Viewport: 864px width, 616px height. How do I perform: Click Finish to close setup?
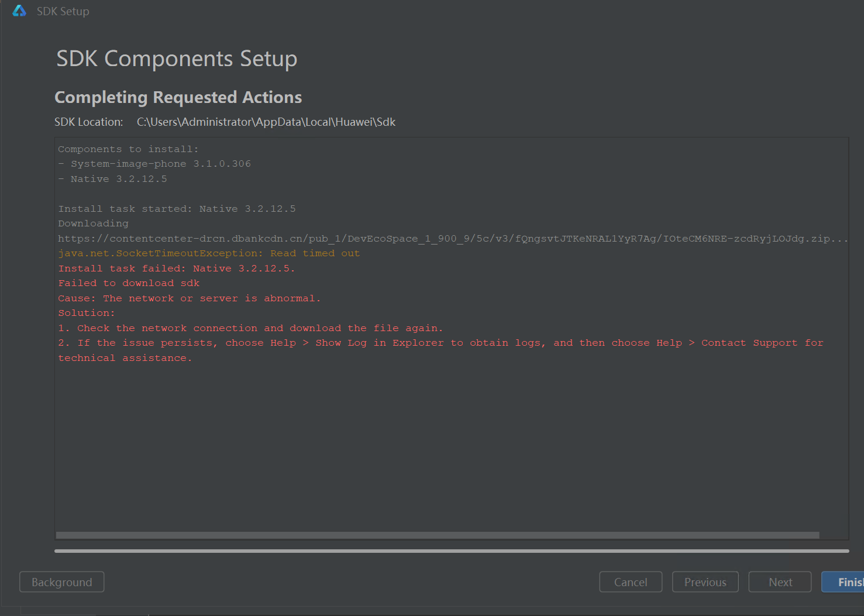pyautogui.click(x=843, y=582)
